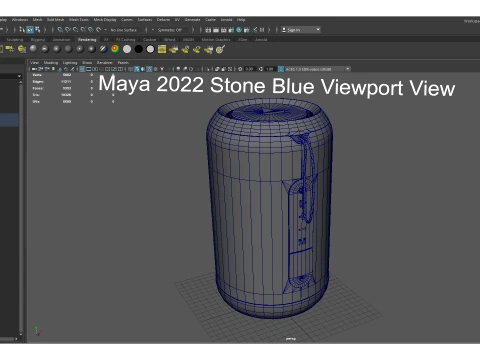
Task: Click the No Live Surface field
Action: tap(123, 30)
